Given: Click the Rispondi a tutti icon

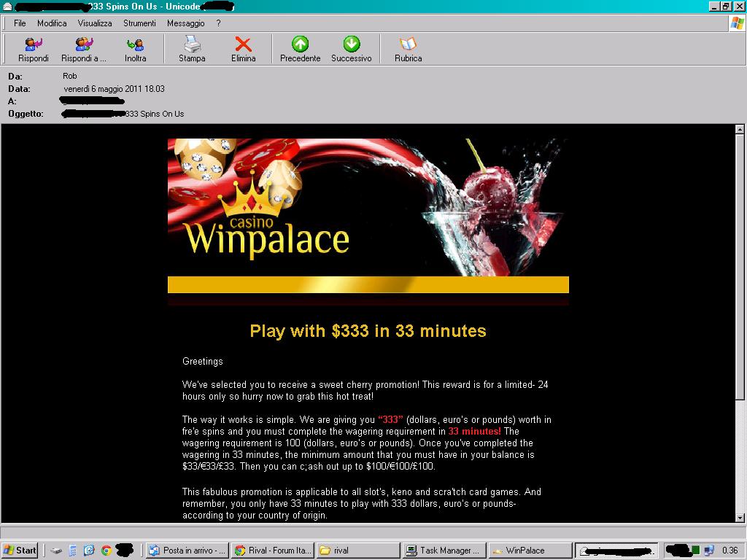Looking at the screenshot, I should pyautogui.click(x=84, y=50).
